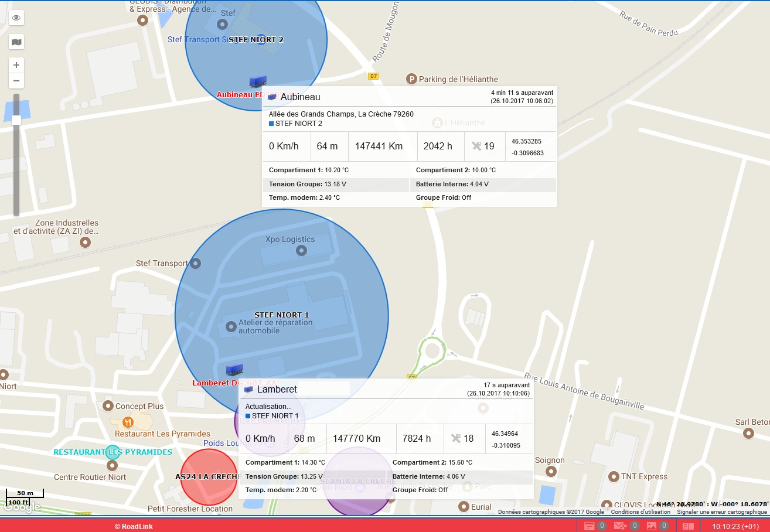The width and height of the screenshot is (770, 532).
Task: Open the mail forwarding icon in status bar
Action: pyautogui.click(x=621, y=526)
